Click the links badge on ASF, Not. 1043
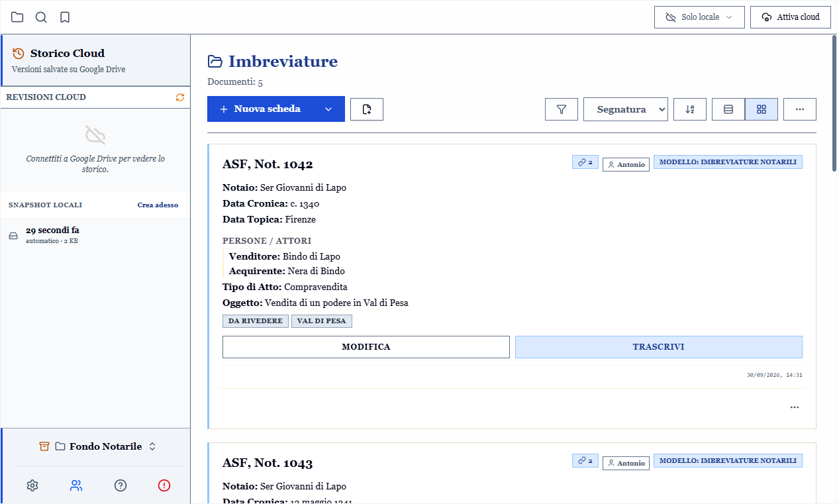This screenshot has height=504, width=837. coord(585,461)
